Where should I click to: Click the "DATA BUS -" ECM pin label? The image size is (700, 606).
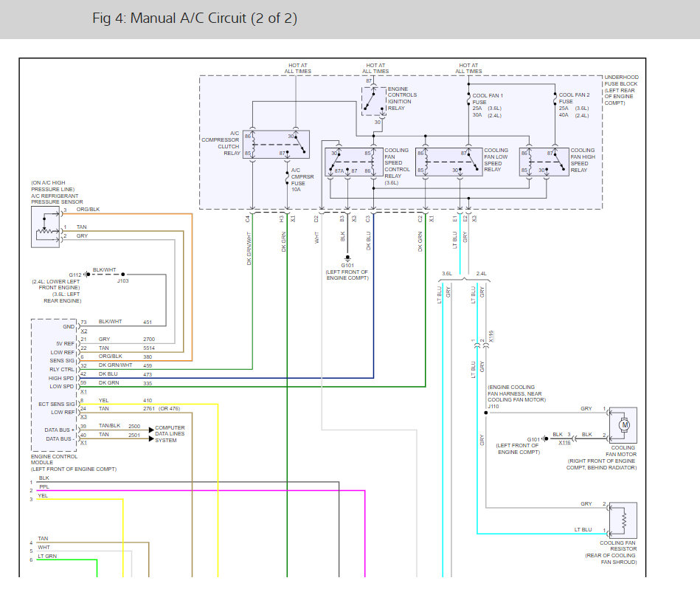(x=60, y=438)
